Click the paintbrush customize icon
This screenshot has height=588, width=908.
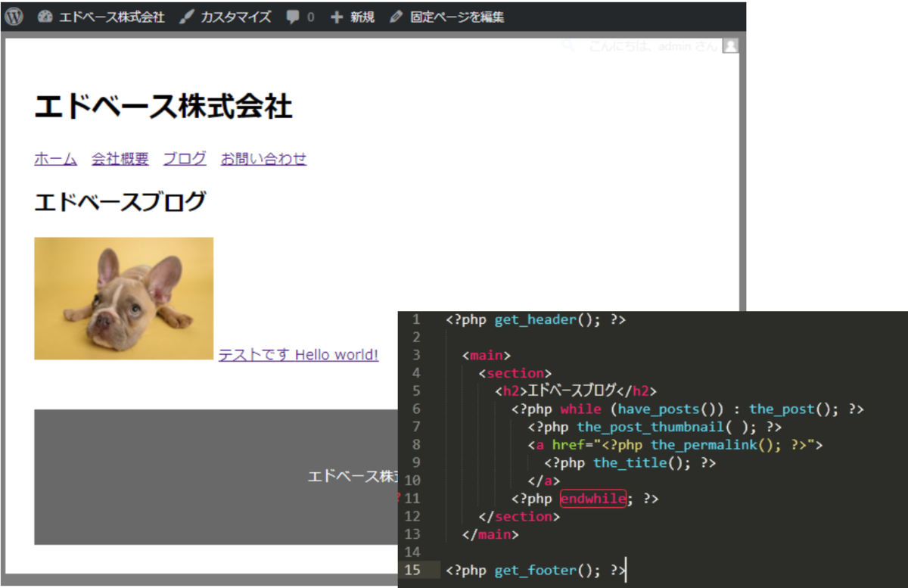(x=186, y=17)
